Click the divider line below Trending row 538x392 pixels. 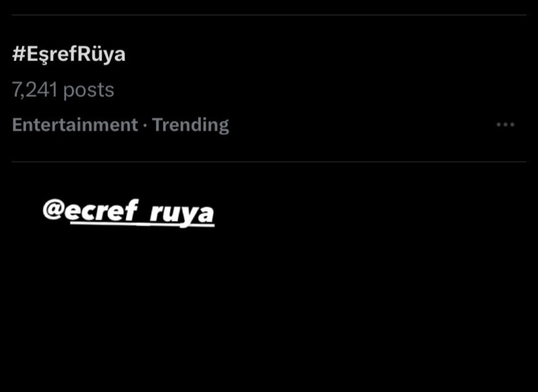point(269,161)
